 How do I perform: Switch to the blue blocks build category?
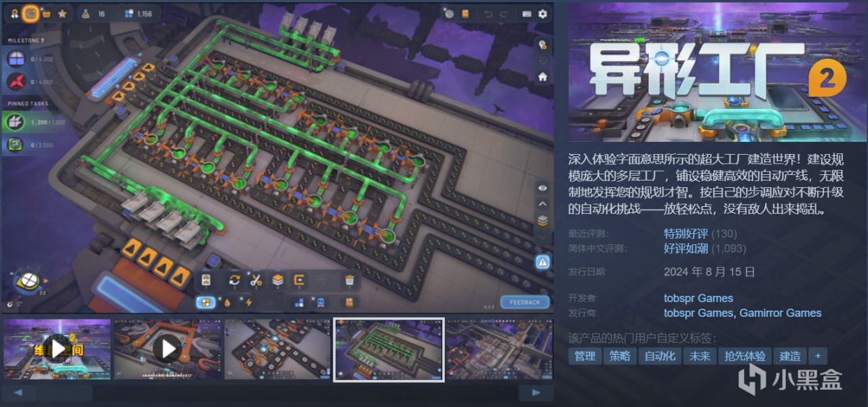point(299,303)
